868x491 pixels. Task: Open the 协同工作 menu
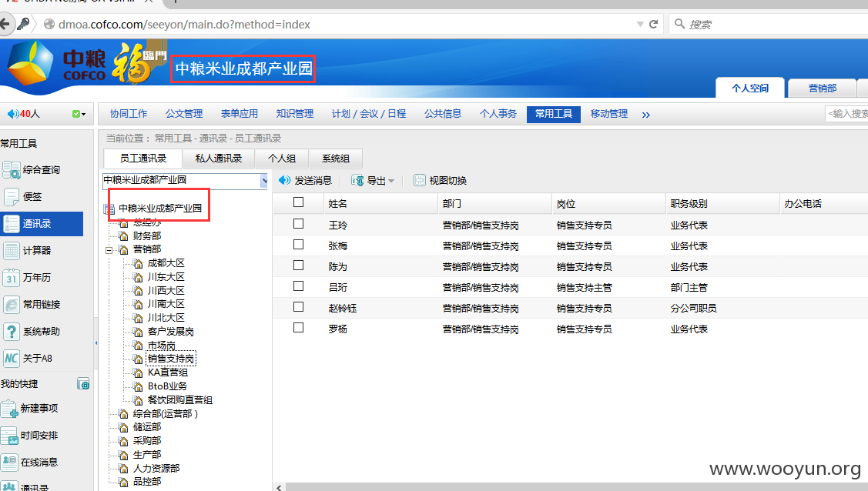tap(129, 114)
